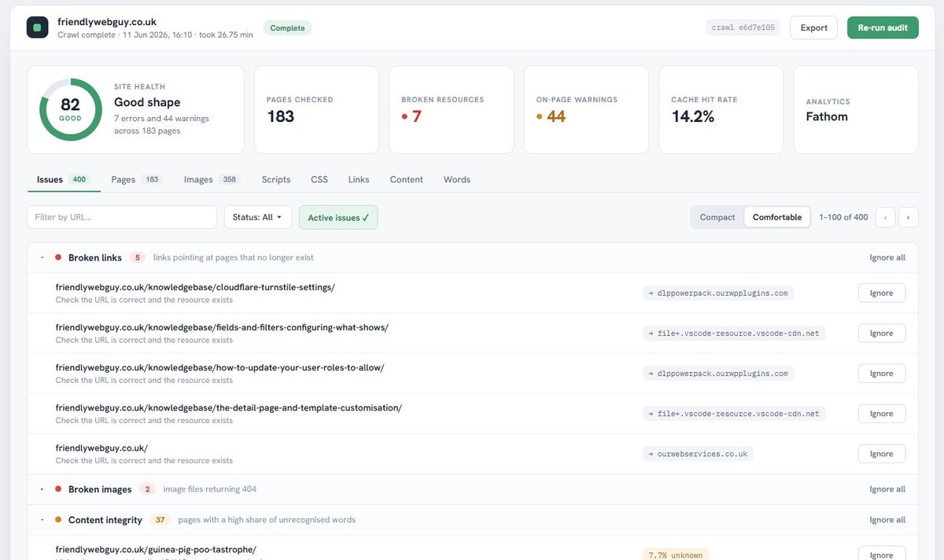
Task: Select the Cache Hit Rate 14.2% card
Action: 721,109
